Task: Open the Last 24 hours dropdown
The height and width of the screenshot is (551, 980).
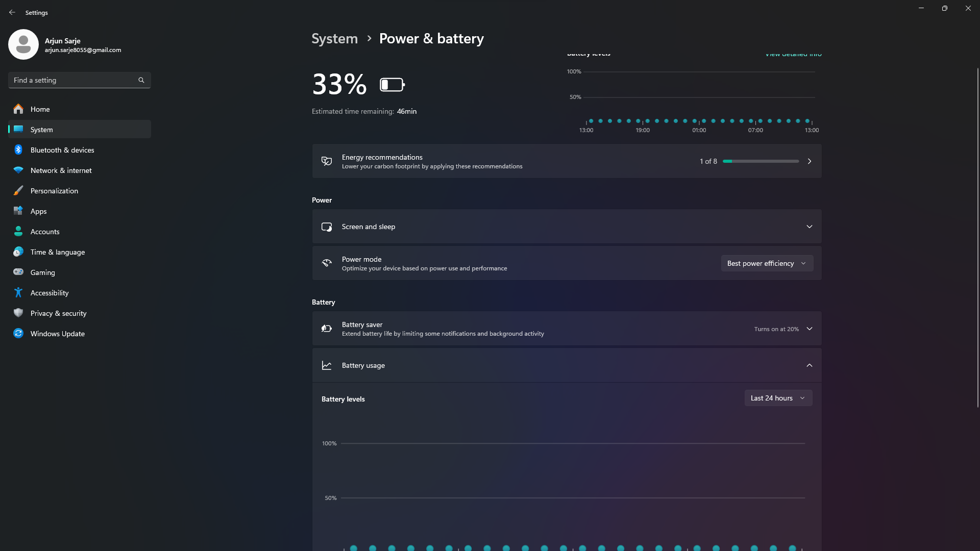Action: [x=778, y=398]
